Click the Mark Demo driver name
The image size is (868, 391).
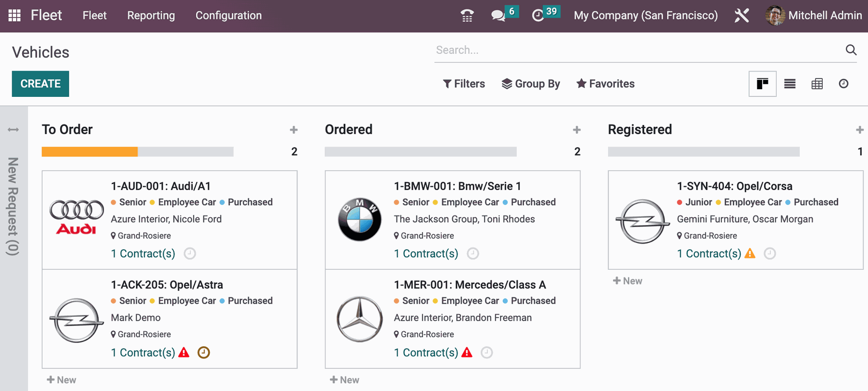136,318
